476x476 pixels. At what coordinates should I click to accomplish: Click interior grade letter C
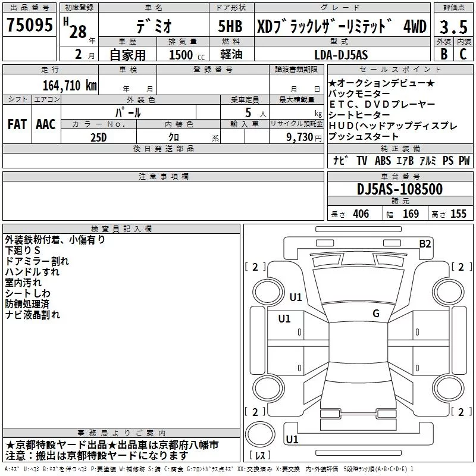point(463,54)
